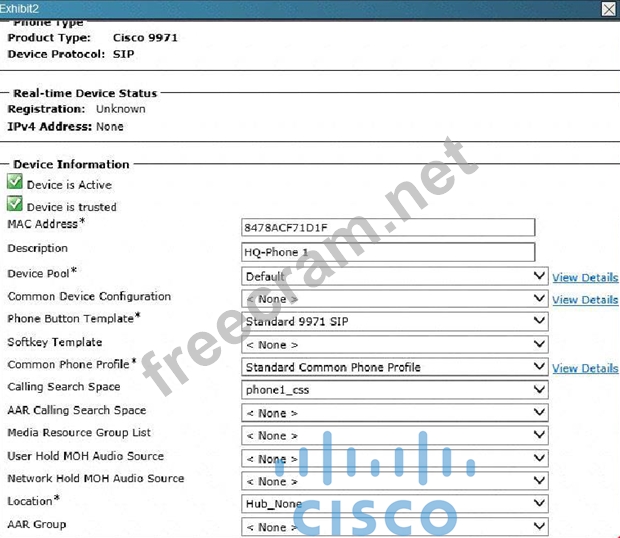Toggle the Device is Active checkbox
The width and height of the screenshot is (620, 538).
coord(15,182)
